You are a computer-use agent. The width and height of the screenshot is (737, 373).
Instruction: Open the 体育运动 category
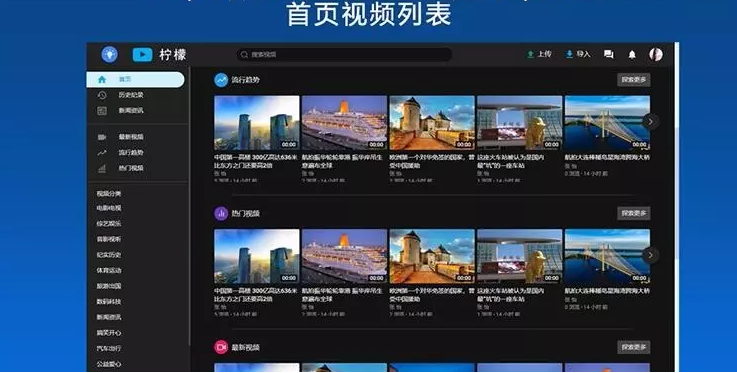click(109, 271)
